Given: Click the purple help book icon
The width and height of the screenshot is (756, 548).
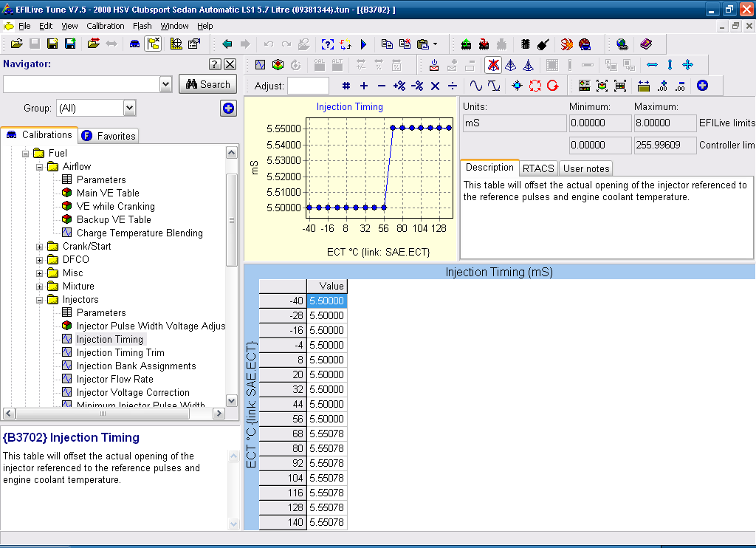Looking at the screenshot, I should pos(646,44).
